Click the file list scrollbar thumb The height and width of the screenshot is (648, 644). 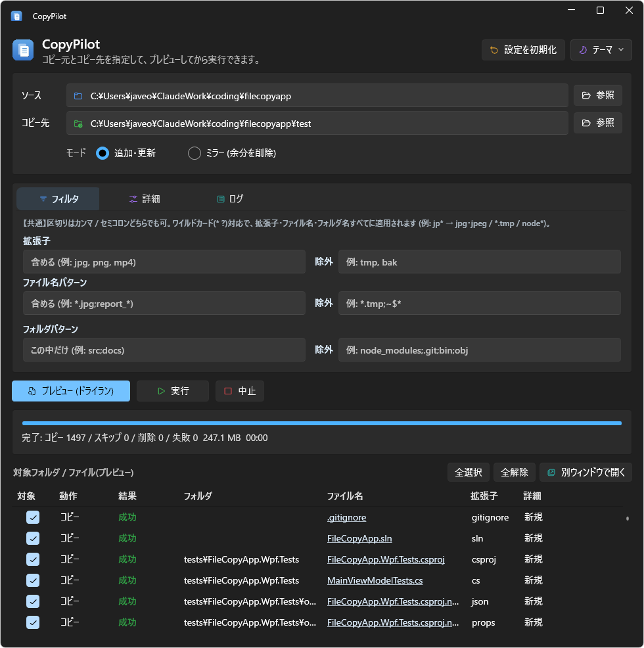pos(628,519)
